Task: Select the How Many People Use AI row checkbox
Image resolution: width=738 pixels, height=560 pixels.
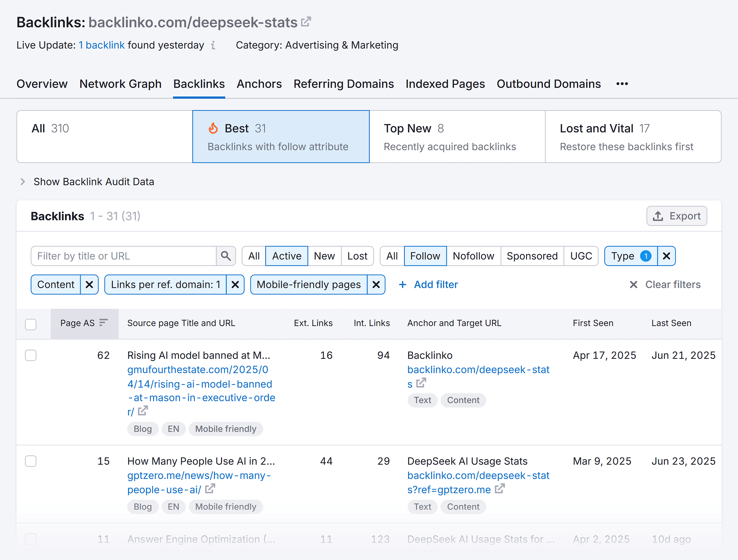Action: pos(31,461)
